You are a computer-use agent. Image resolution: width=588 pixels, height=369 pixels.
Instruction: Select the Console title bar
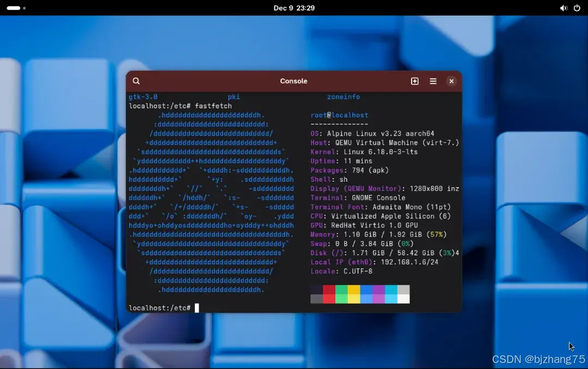pyautogui.click(x=293, y=81)
